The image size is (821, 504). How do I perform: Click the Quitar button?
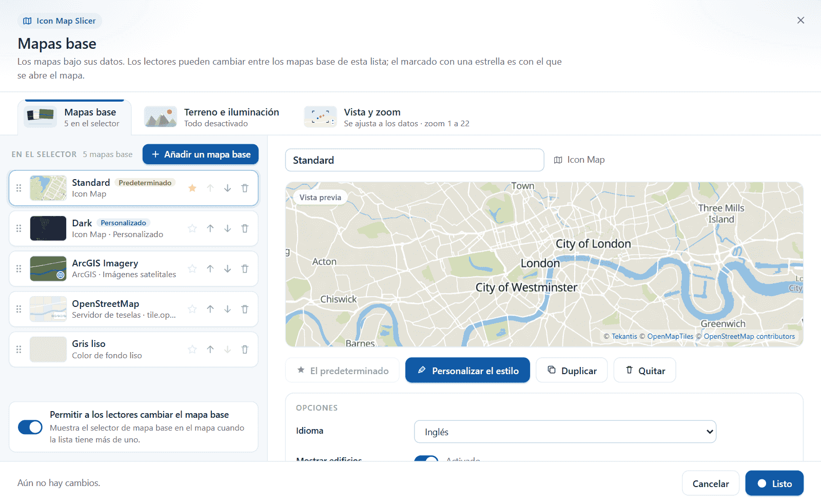tap(645, 370)
